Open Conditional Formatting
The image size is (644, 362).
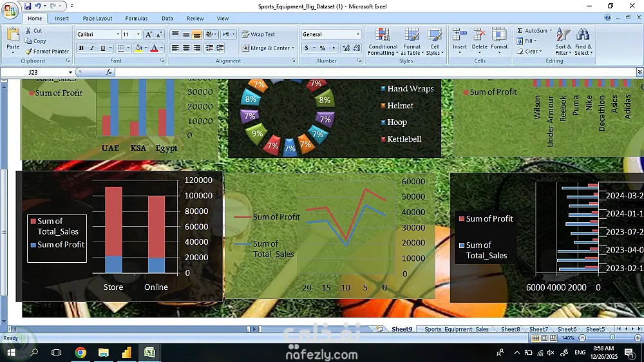(383, 41)
